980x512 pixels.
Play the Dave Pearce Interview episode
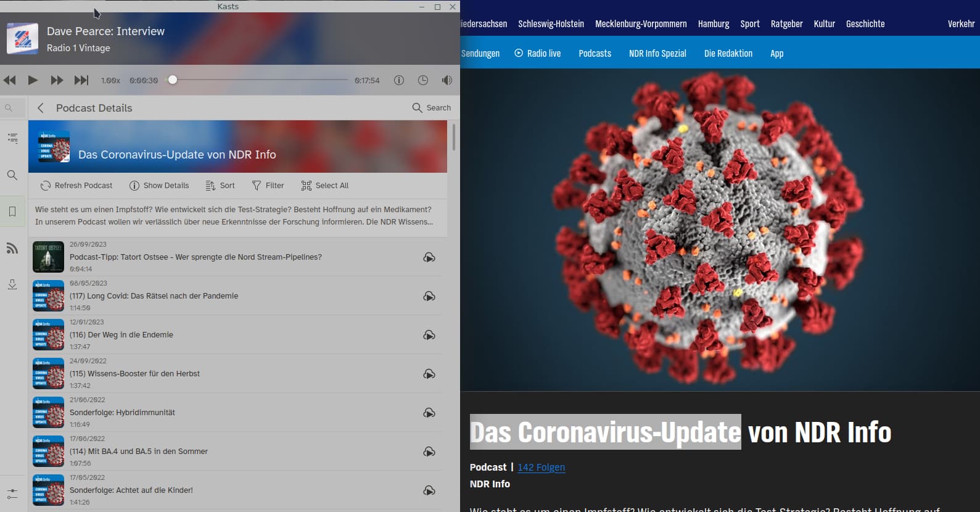(x=33, y=80)
